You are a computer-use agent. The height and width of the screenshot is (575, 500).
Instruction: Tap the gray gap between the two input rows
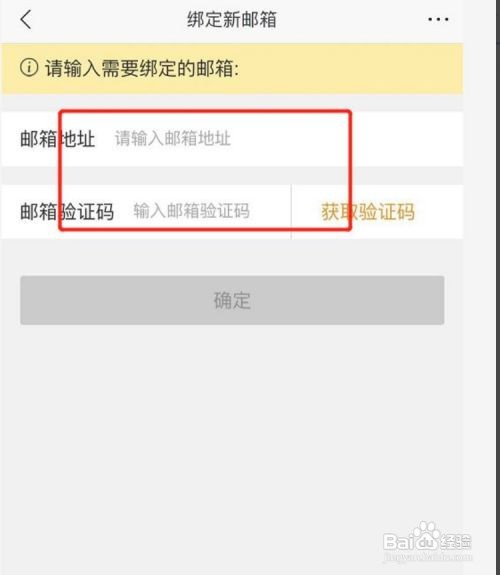click(x=232, y=176)
